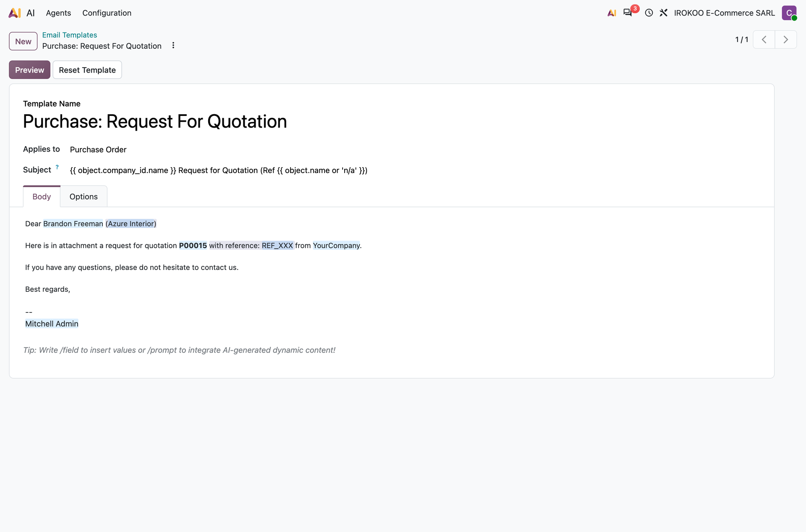Viewport: 806px width, 532px height.
Task: Click the current breadcrumb 'Purchase: Request For Quotation'
Action: click(x=102, y=46)
